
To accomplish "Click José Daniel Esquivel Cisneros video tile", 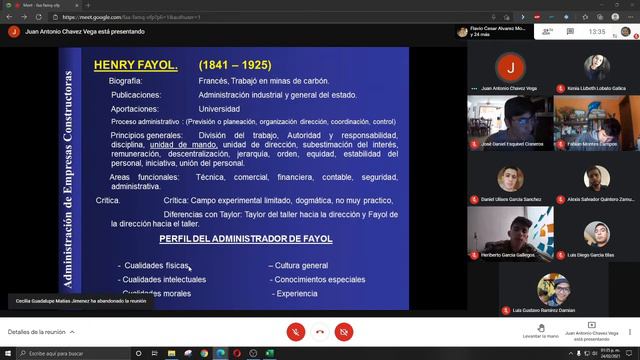I will [510, 123].
